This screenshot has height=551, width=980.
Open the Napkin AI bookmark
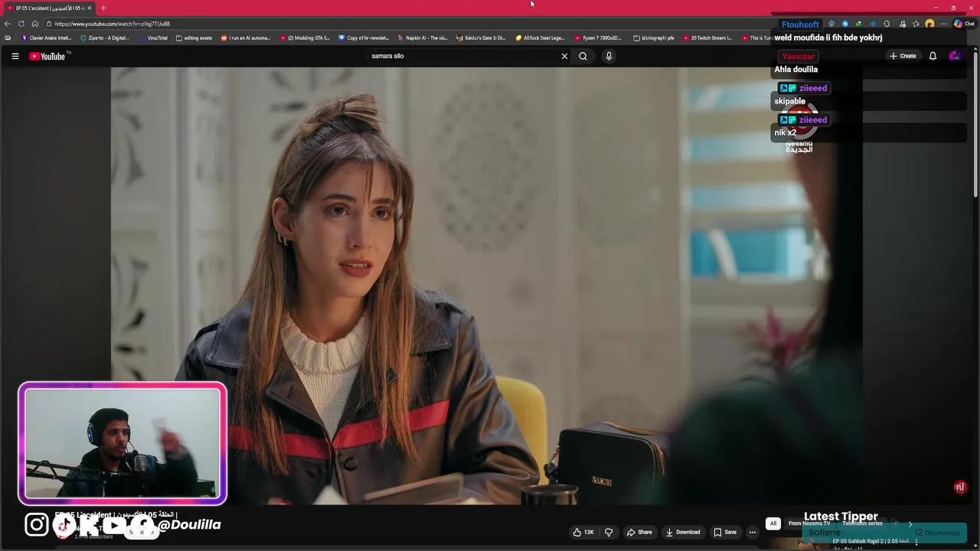[x=423, y=37]
